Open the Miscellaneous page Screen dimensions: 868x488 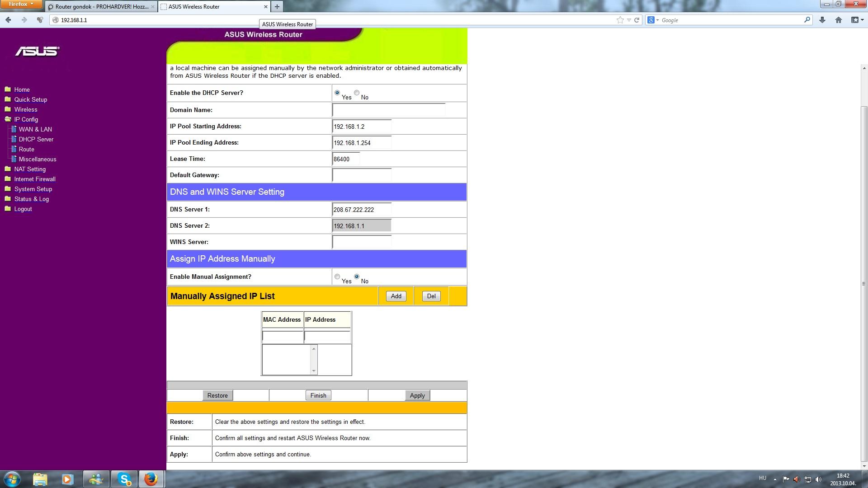pyautogui.click(x=38, y=159)
